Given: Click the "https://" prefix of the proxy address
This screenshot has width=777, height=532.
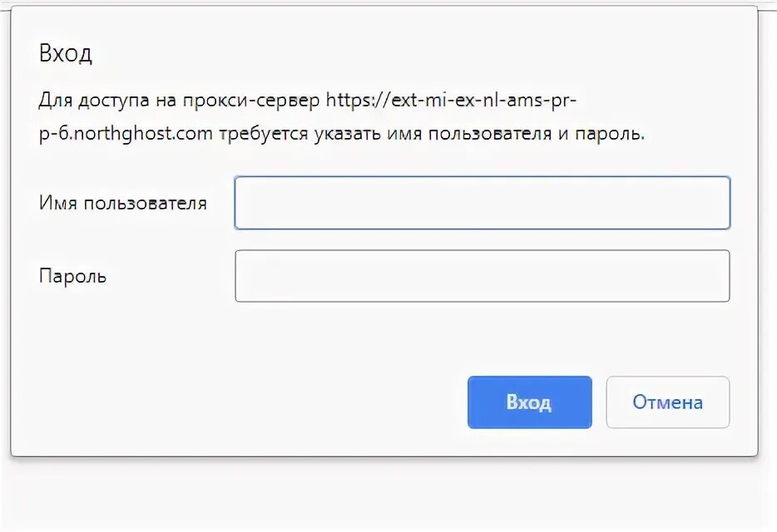Looking at the screenshot, I should click(x=355, y=101).
